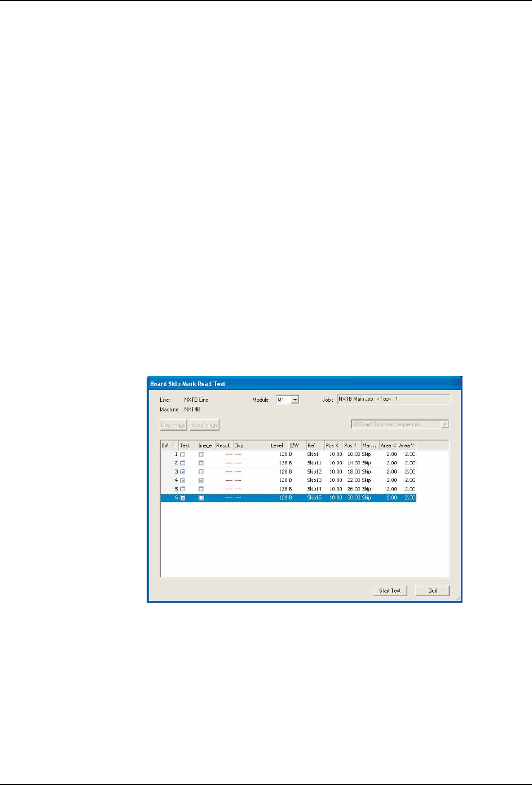532x785 pixels.
Task: Select the Skip15 reference cell
Action: click(x=314, y=498)
